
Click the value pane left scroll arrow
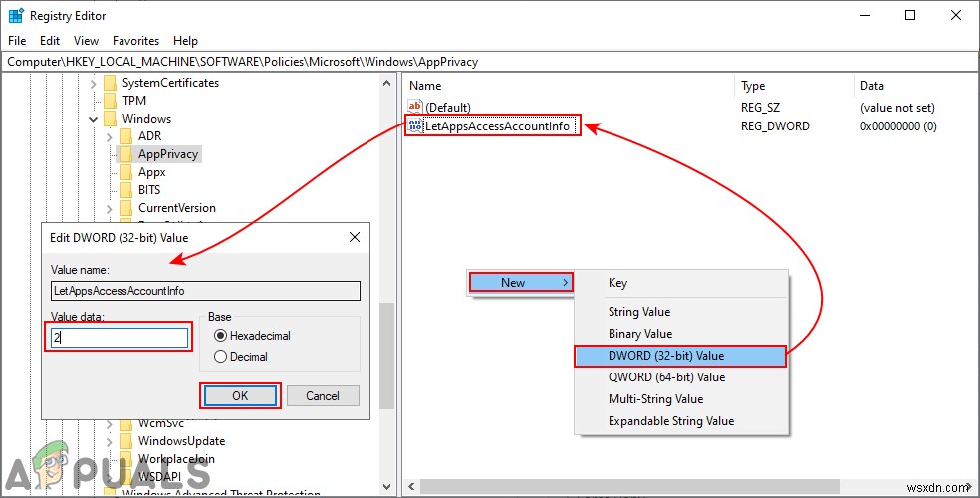(412, 486)
